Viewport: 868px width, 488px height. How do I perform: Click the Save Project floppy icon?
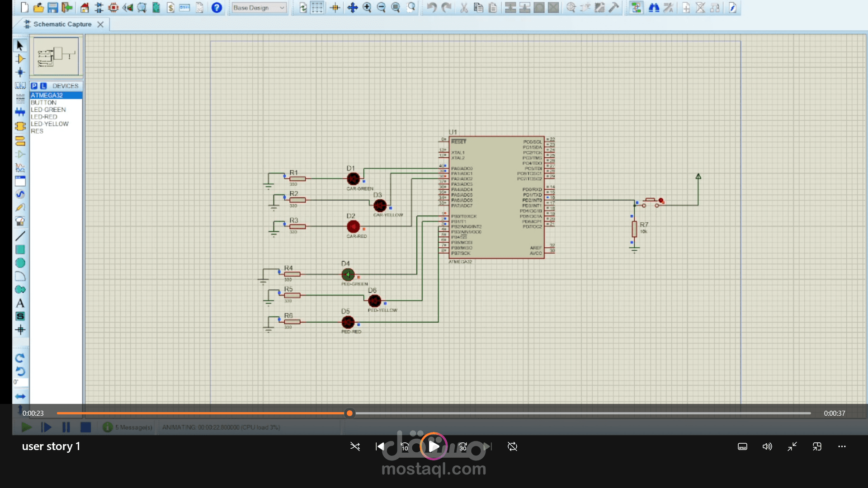53,8
